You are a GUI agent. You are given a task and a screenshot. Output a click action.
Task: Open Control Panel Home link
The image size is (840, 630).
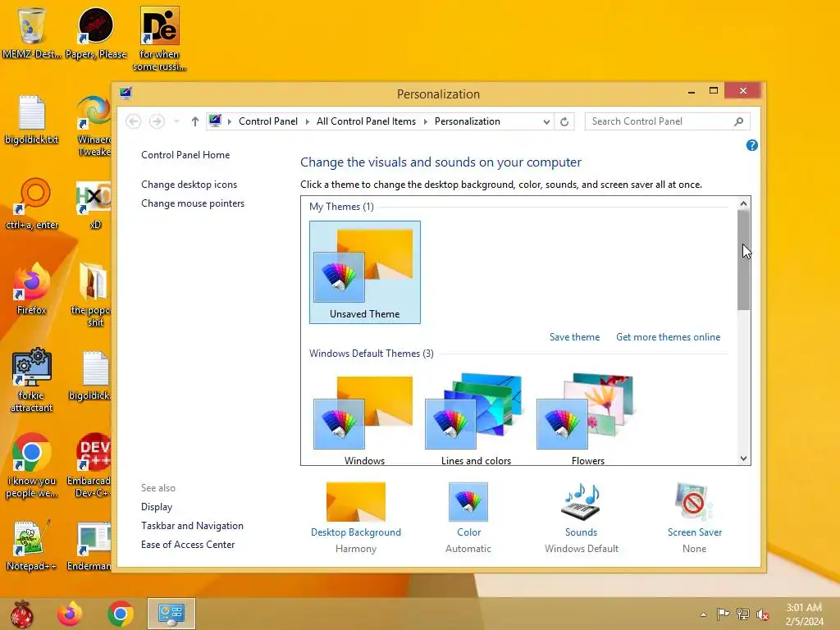(x=185, y=155)
